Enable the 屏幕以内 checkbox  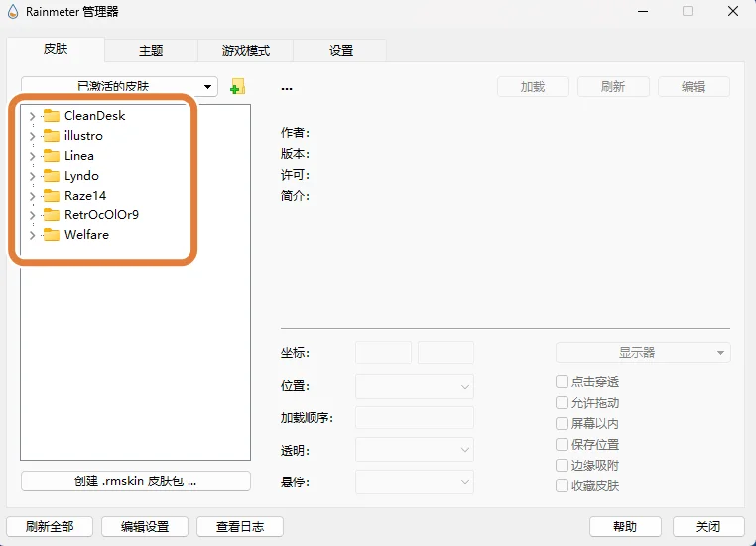[x=562, y=424]
